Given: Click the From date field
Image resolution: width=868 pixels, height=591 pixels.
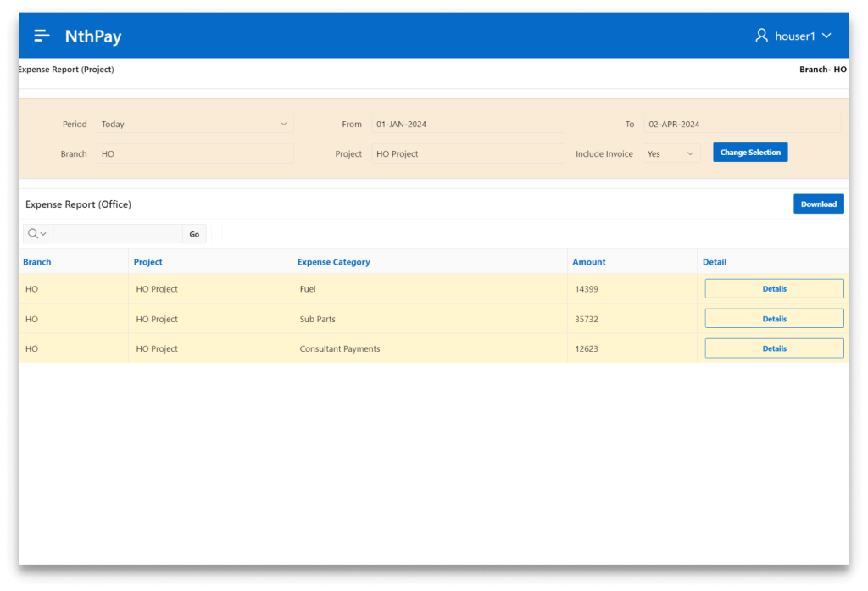Looking at the screenshot, I should pyautogui.click(x=468, y=124).
